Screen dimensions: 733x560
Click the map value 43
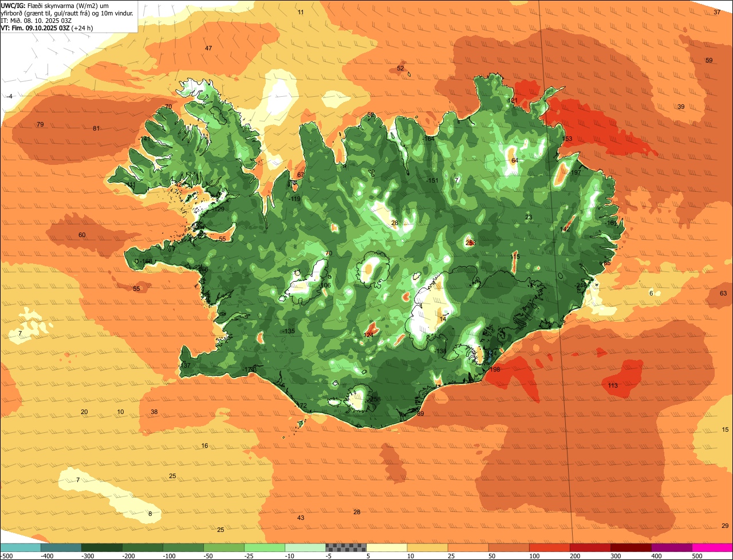(x=301, y=518)
